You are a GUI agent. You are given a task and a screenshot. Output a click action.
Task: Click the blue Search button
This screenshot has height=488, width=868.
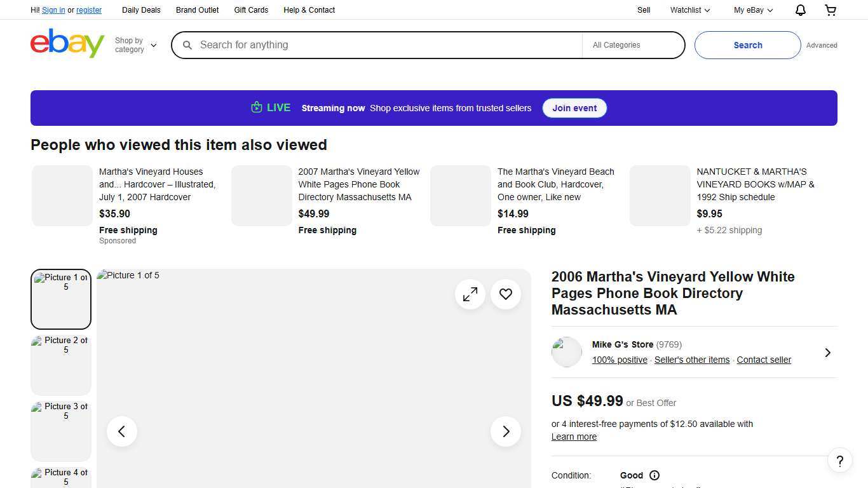tap(747, 45)
